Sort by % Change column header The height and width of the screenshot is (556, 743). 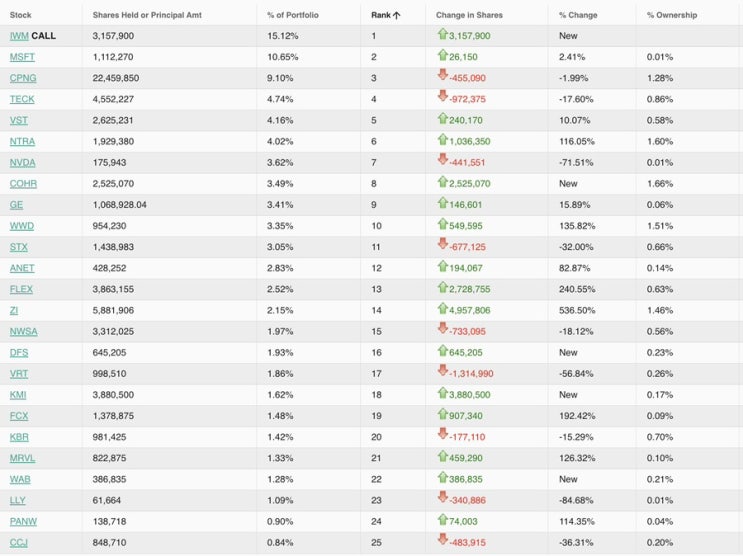coord(576,15)
